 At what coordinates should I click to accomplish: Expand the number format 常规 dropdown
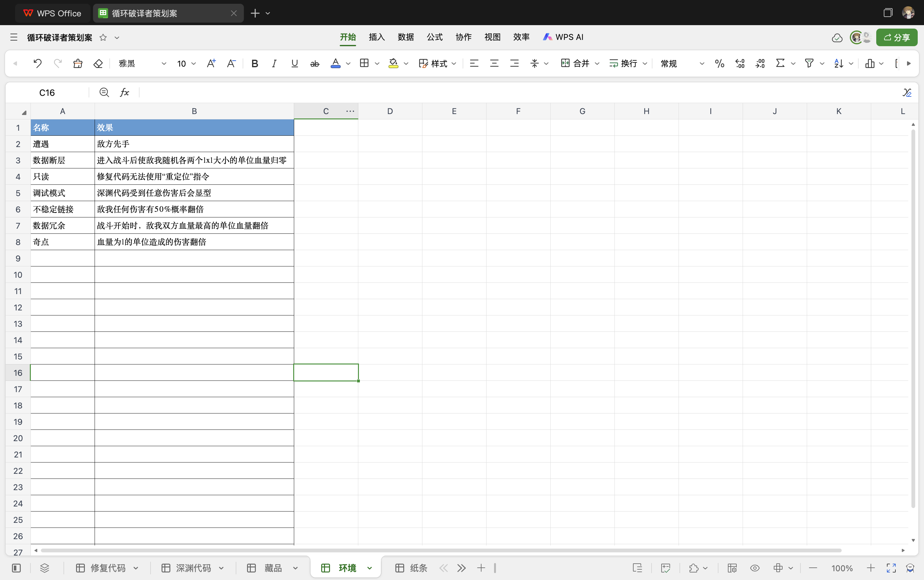pyautogui.click(x=702, y=64)
